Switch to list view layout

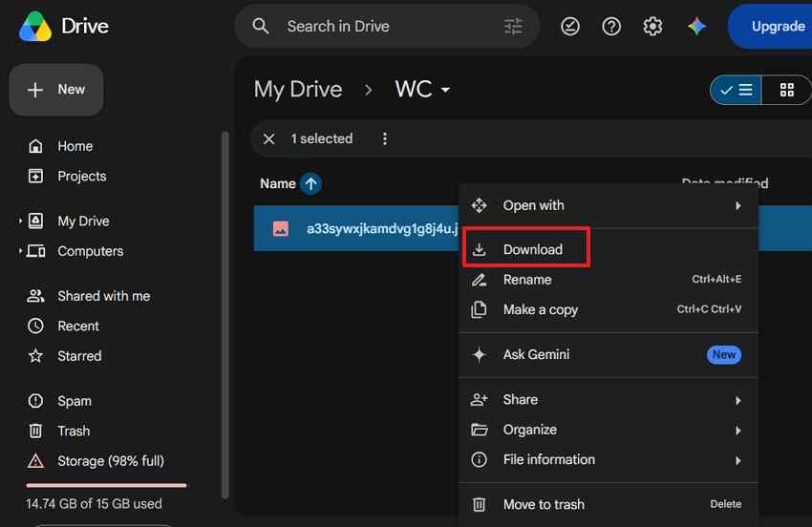[x=736, y=90]
